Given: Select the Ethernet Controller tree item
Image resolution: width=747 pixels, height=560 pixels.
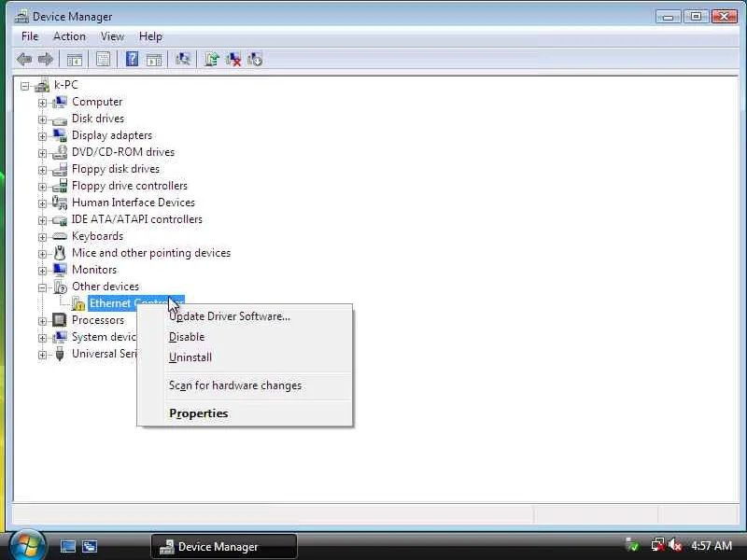Looking at the screenshot, I should click(x=136, y=303).
